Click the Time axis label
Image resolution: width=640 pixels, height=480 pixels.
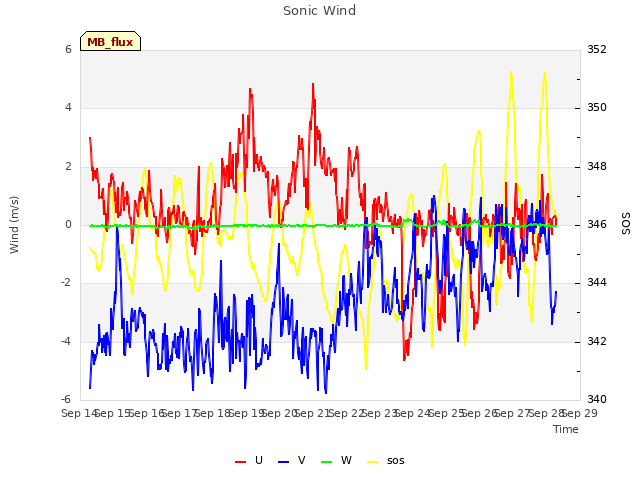click(x=566, y=429)
